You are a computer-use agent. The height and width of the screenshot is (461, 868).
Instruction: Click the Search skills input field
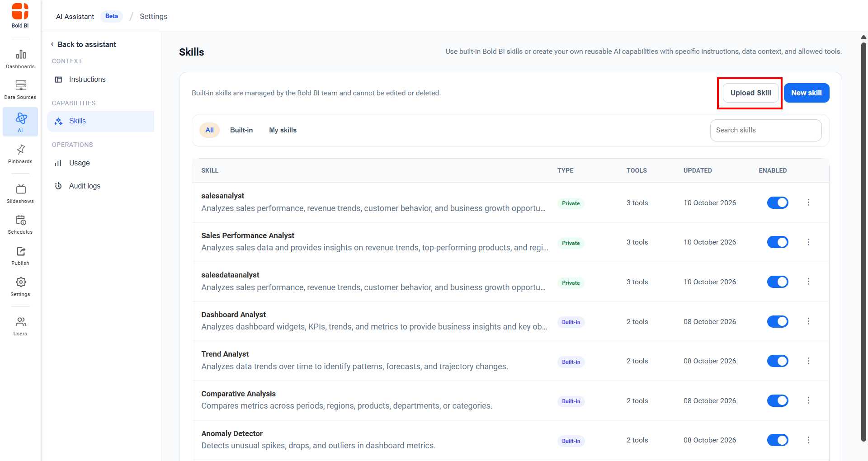(x=766, y=130)
